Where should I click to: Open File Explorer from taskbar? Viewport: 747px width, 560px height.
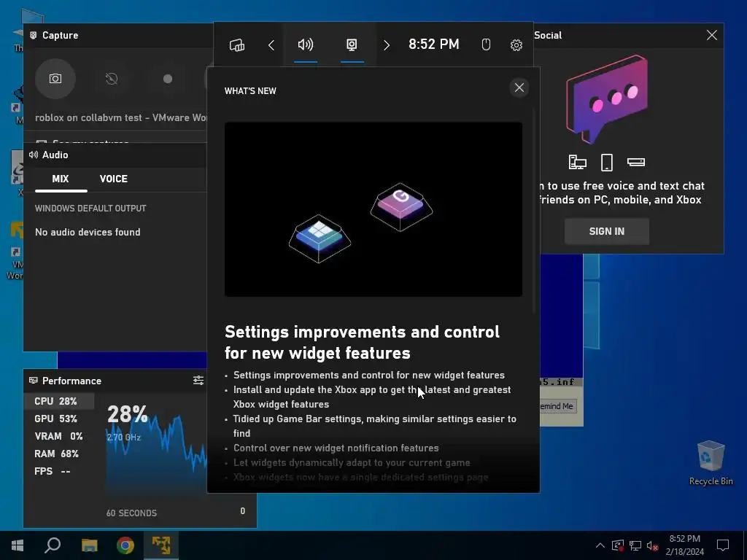point(89,545)
